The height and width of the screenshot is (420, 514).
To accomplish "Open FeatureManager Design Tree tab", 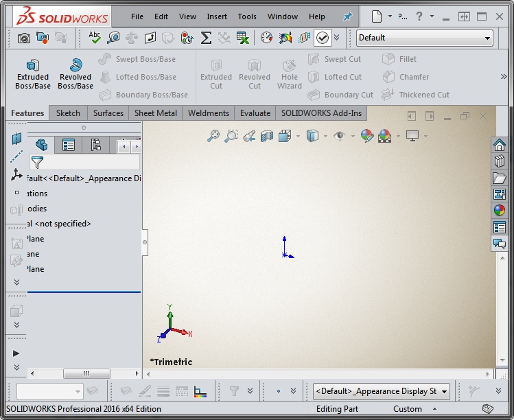I will point(41,145).
